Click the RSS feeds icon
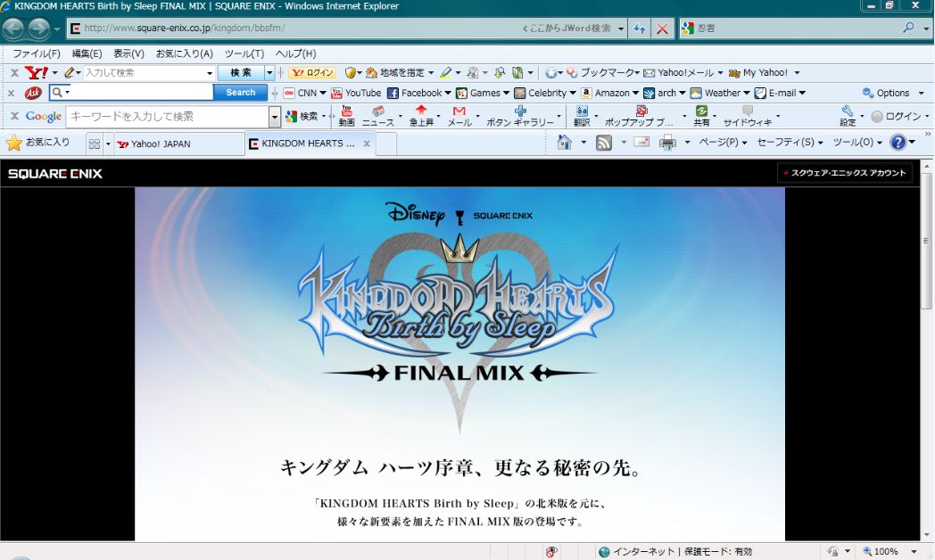Screen dimensions: 935x560 (604, 143)
